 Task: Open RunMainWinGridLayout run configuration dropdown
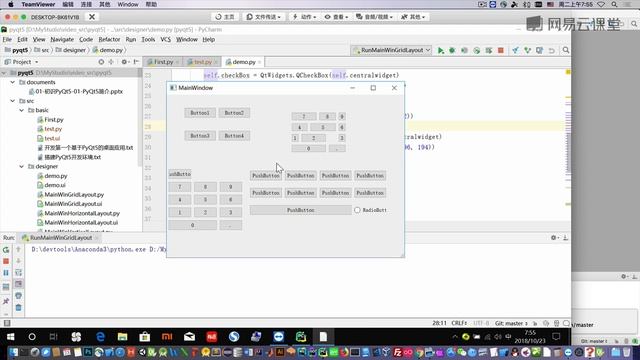(391, 50)
